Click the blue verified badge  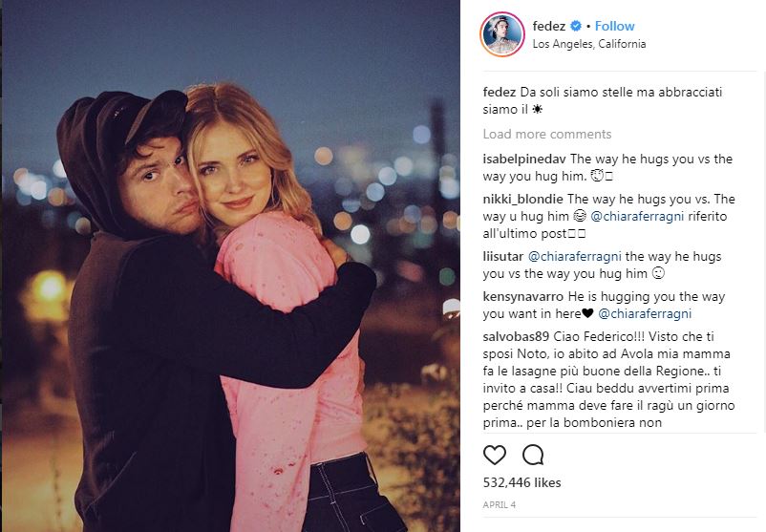pos(576,26)
